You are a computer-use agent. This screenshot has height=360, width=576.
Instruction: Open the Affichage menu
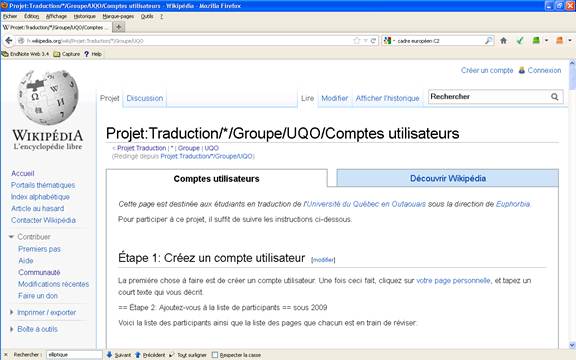tap(56, 17)
